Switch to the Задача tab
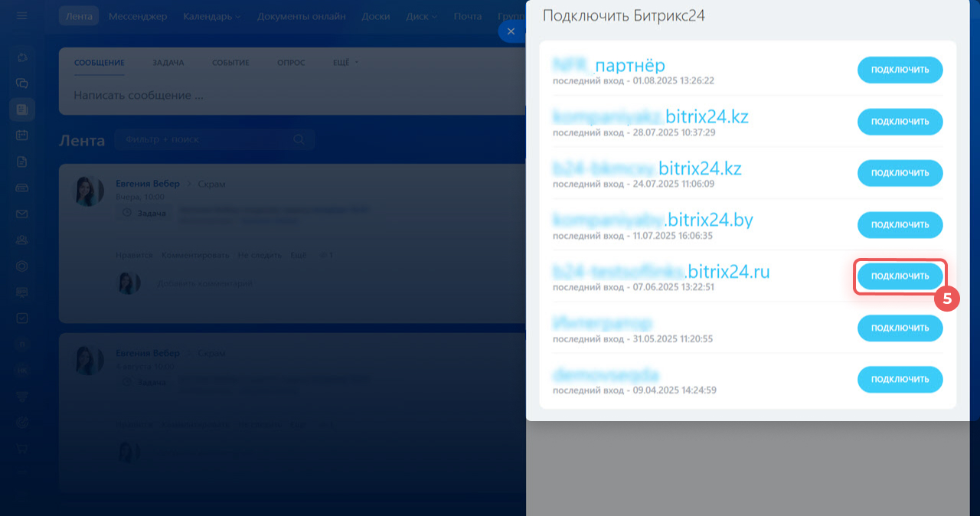The image size is (980, 516). (x=168, y=63)
